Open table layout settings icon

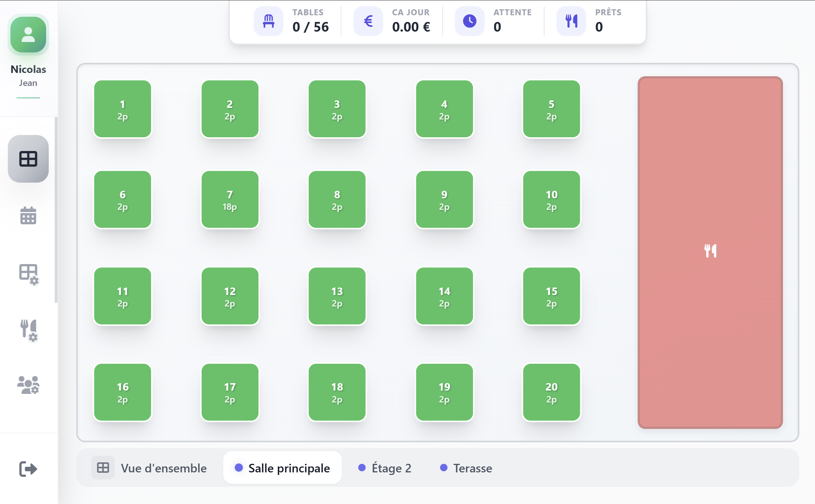click(x=29, y=274)
